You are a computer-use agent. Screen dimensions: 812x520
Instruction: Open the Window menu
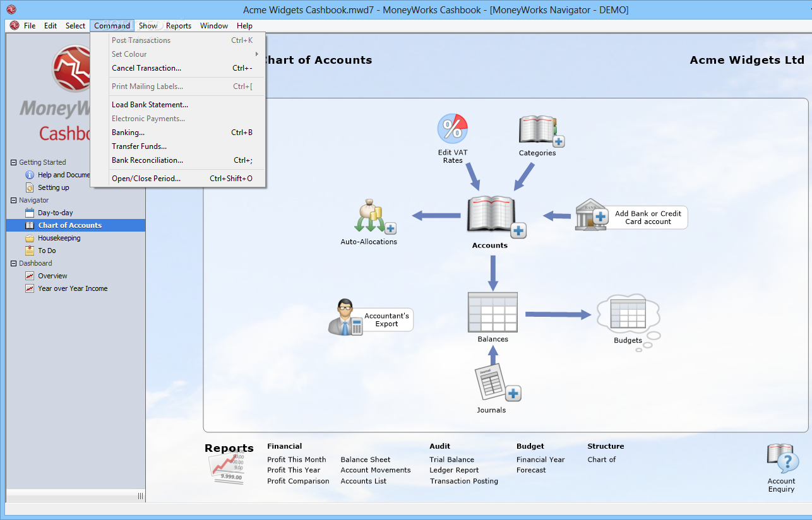click(x=214, y=26)
